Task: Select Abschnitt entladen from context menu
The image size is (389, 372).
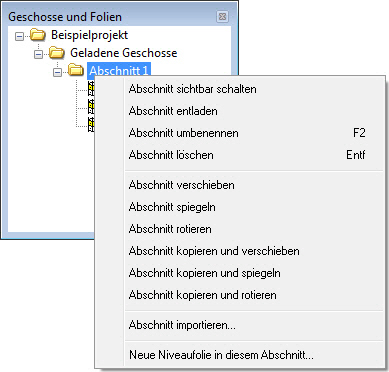Action: click(255, 111)
